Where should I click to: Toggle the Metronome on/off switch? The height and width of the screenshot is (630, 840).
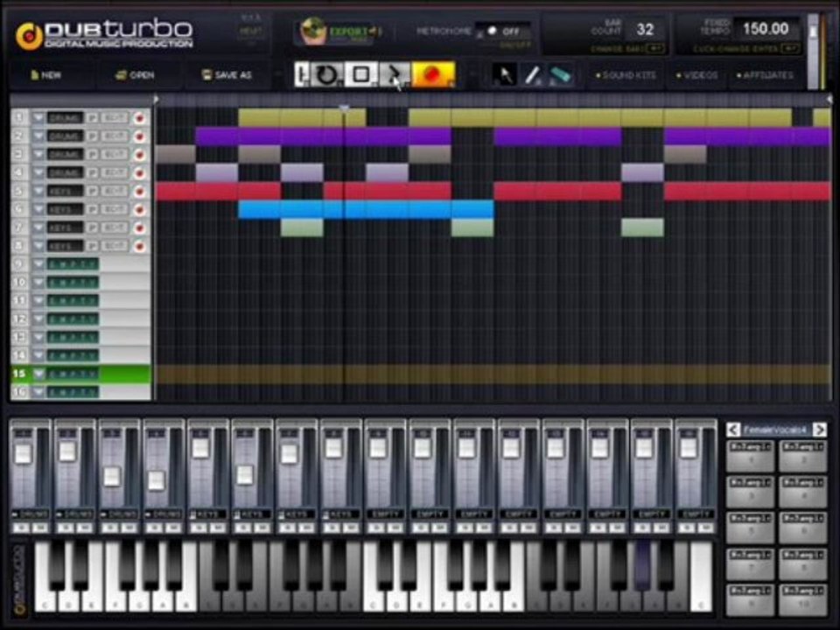click(503, 31)
